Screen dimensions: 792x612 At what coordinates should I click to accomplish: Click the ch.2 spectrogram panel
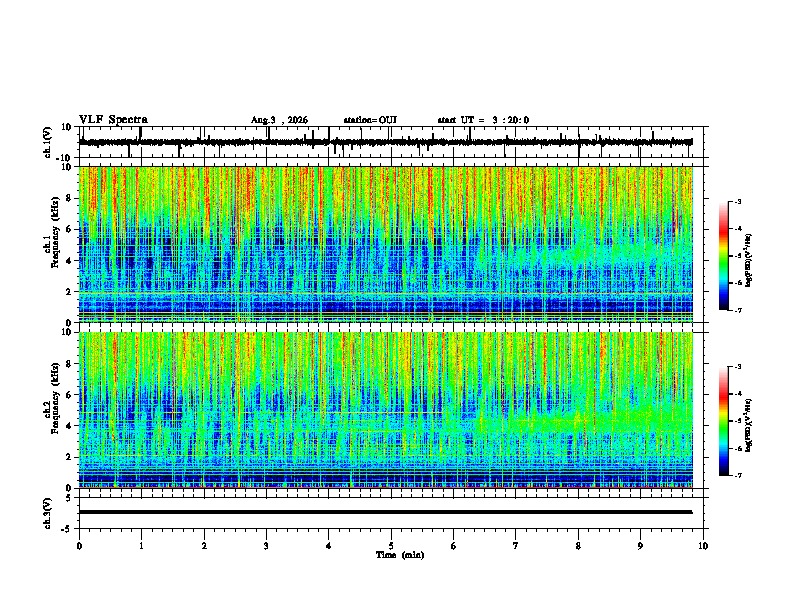pos(386,410)
